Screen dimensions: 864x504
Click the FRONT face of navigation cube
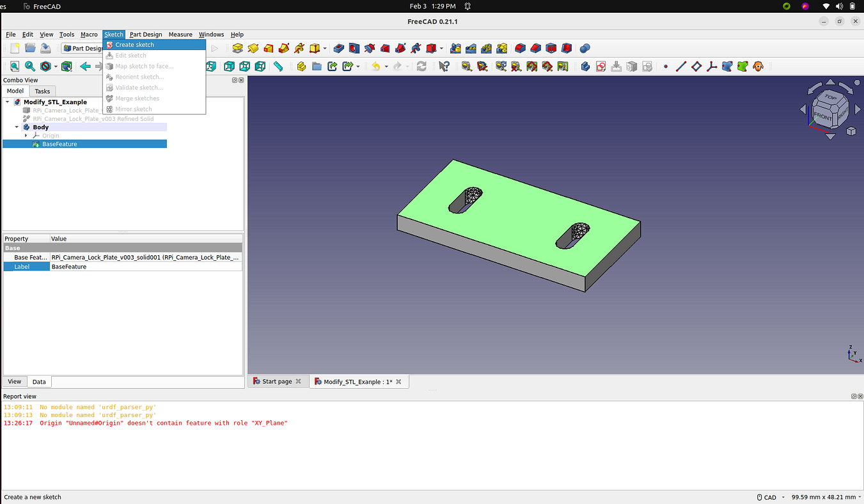(823, 118)
